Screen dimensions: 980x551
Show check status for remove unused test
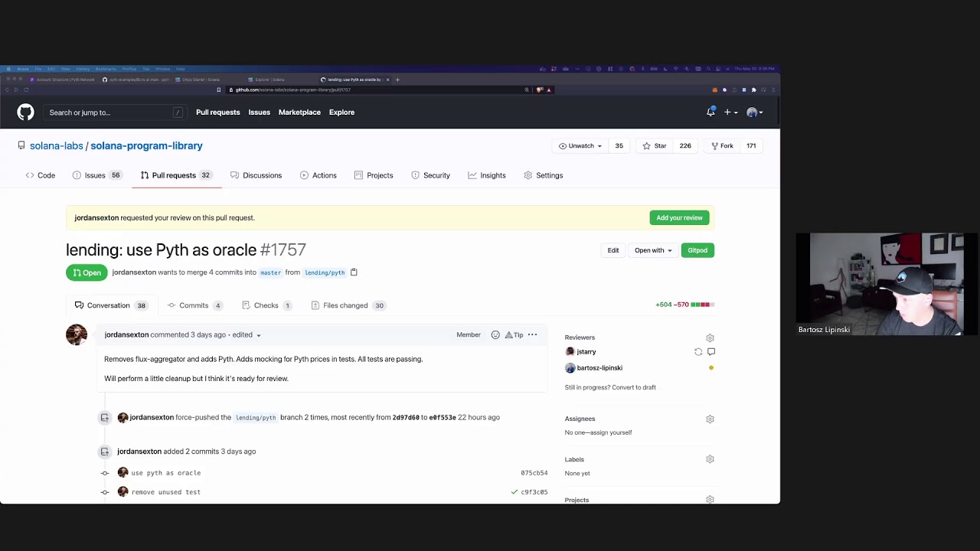coord(514,492)
